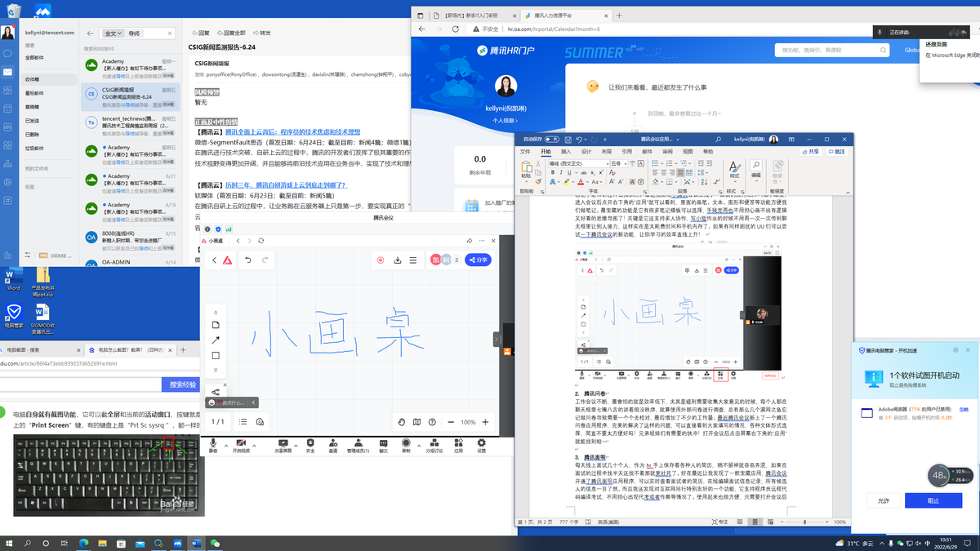
Task: Click the undo icon in the whiteboard toolbar
Action: click(x=248, y=260)
